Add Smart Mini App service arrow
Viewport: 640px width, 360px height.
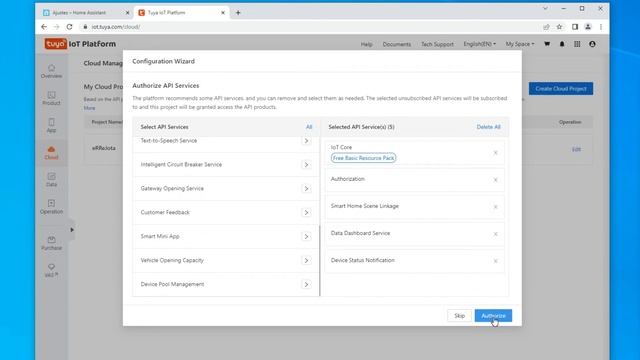pyautogui.click(x=306, y=236)
